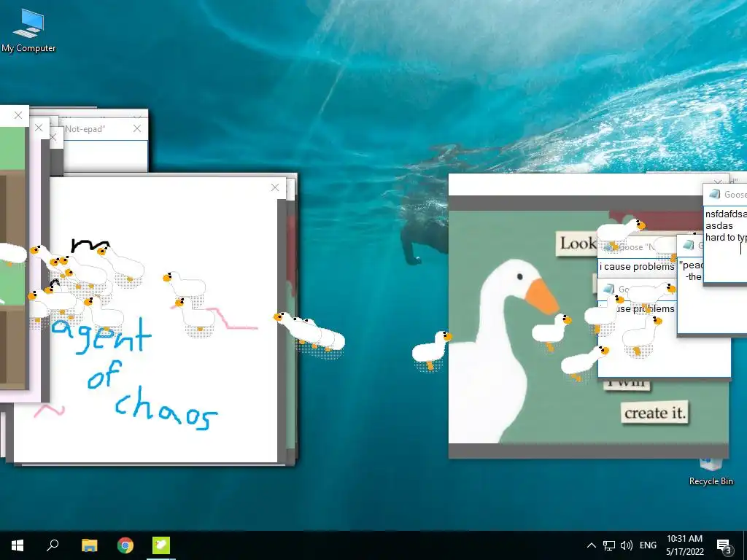Open the Recycle Bin desktop icon

coord(711,472)
